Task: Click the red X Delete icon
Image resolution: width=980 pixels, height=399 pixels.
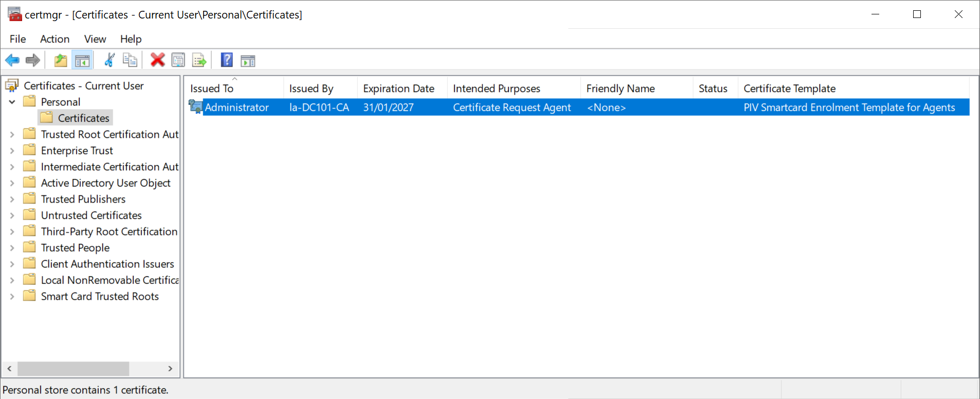Action: pyautogui.click(x=157, y=61)
